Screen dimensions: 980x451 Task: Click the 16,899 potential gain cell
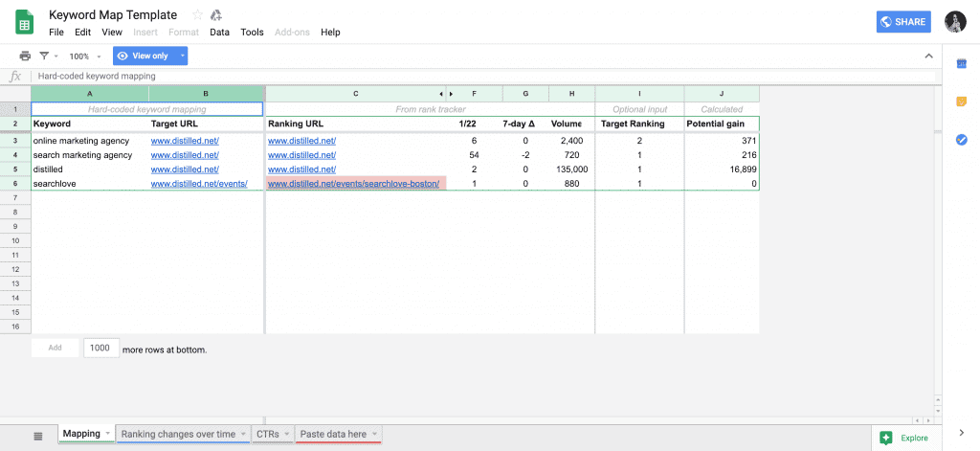pos(722,169)
